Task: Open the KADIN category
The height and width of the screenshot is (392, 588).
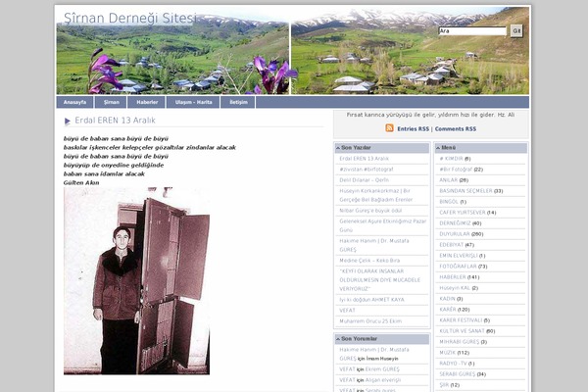Action: pos(448,299)
